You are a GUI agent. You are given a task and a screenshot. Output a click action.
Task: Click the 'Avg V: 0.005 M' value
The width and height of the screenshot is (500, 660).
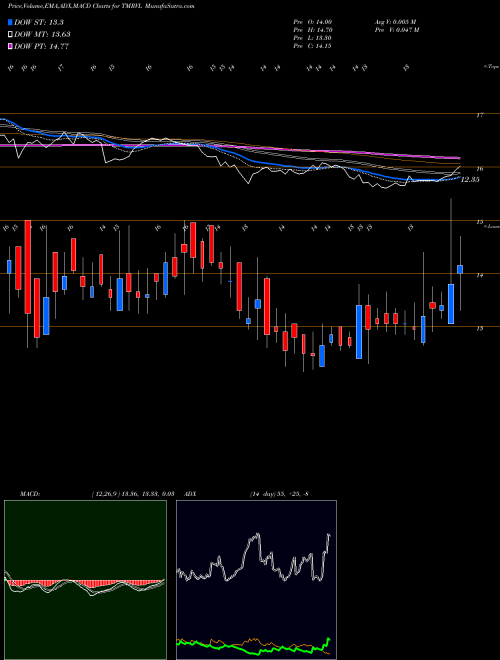click(395, 22)
